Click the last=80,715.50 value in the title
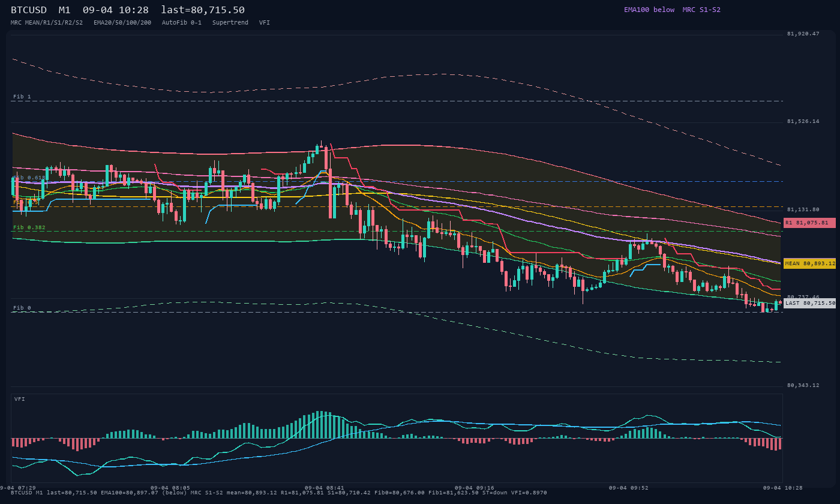This screenshot has height=504, width=840. point(203,10)
